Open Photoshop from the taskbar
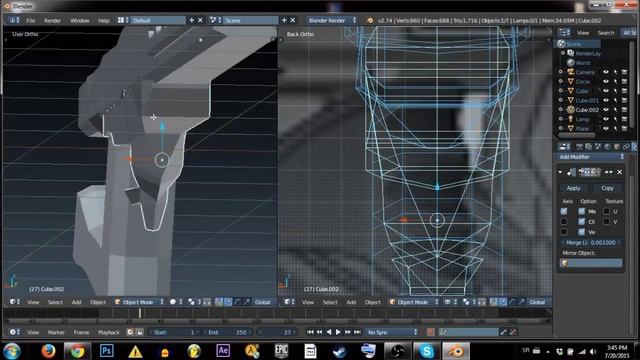The height and width of the screenshot is (360, 640). (107, 351)
